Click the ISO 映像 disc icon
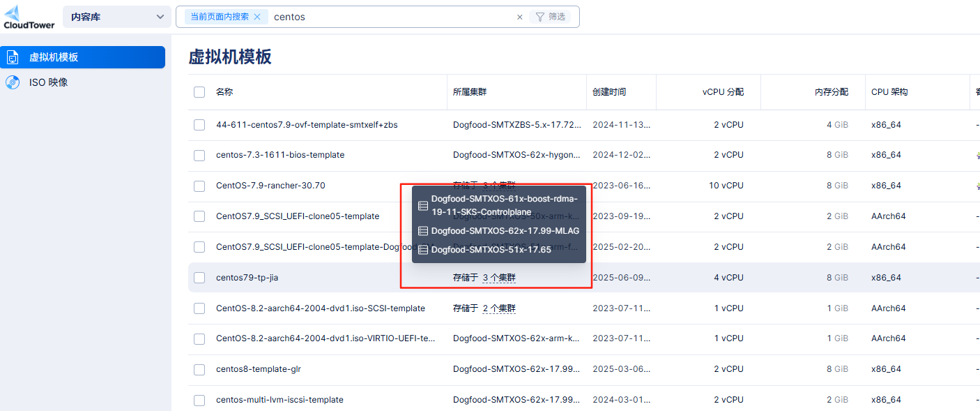The height and width of the screenshot is (411, 980). pyautogui.click(x=13, y=82)
